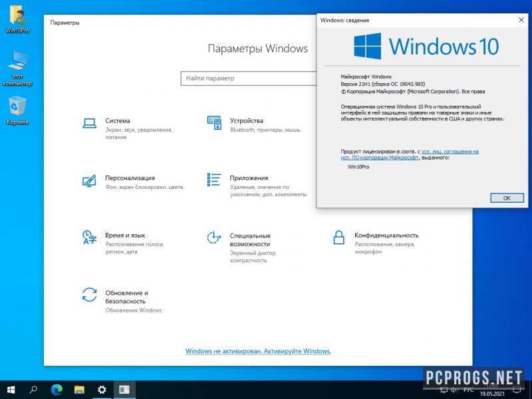Viewport: 532px width, 399px height.
Task: Click Windows не активирован activation link
Action: pyautogui.click(x=258, y=351)
